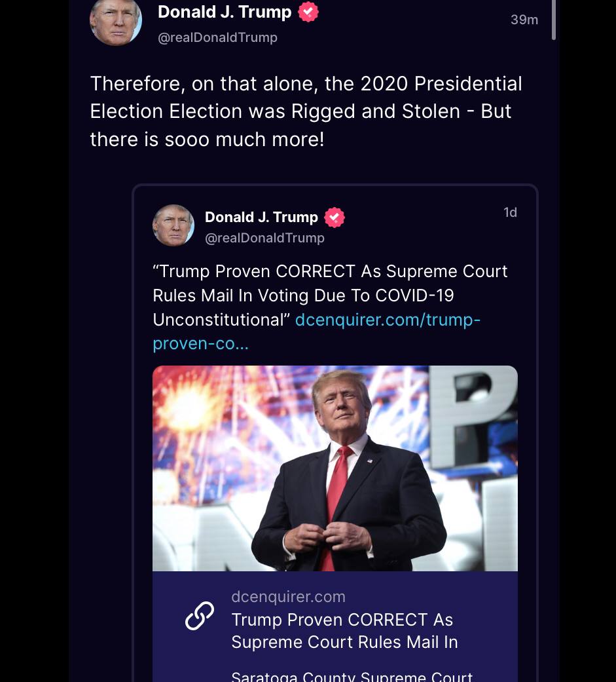The height and width of the screenshot is (682, 616).
Task: Click the verified badge on the top post
Action: [x=308, y=12]
